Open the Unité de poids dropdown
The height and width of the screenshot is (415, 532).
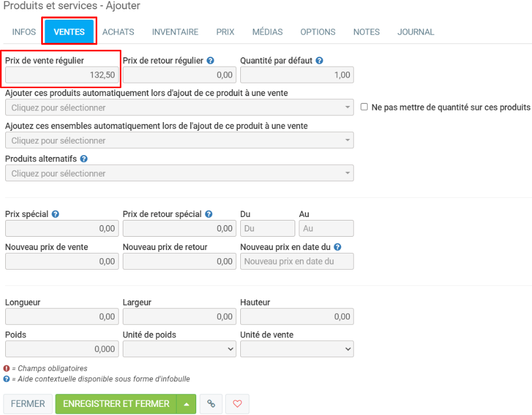(x=179, y=349)
